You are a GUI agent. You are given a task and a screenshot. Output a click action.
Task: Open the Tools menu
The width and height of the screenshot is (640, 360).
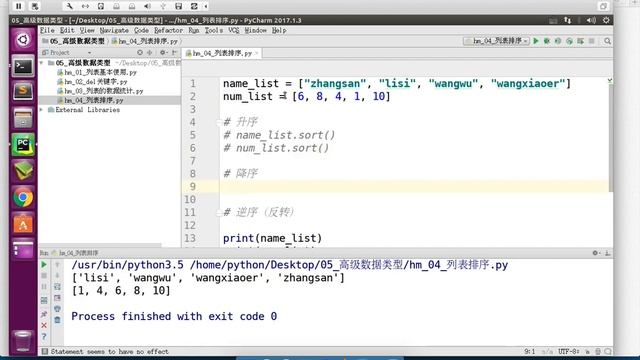coord(214,31)
